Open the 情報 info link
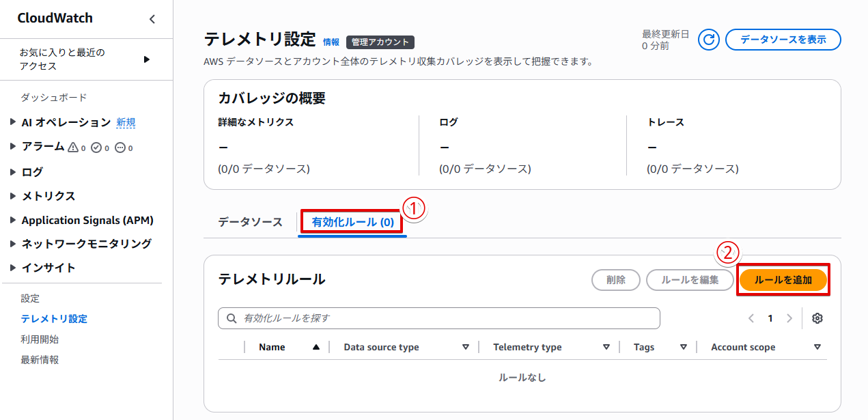 [x=331, y=42]
